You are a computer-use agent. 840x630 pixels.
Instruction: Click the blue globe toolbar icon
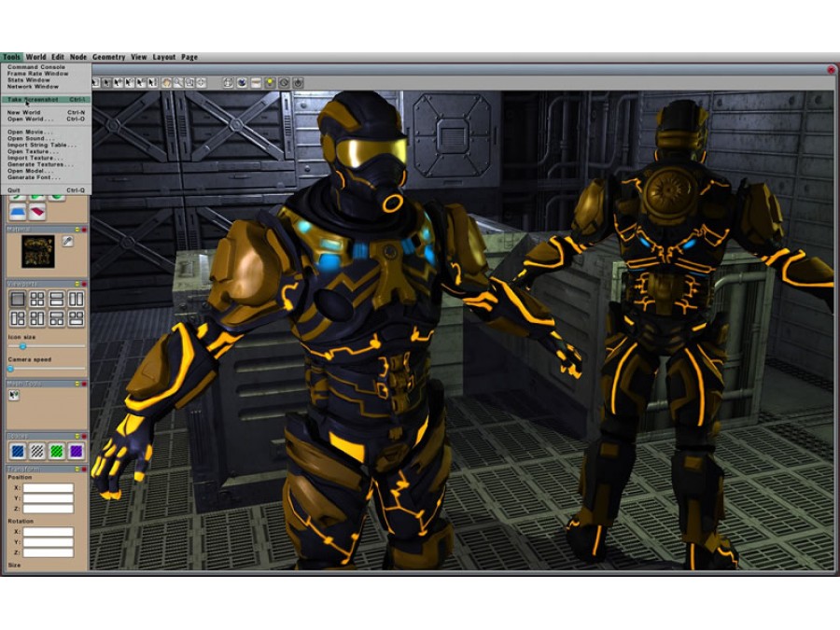[x=242, y=82]
